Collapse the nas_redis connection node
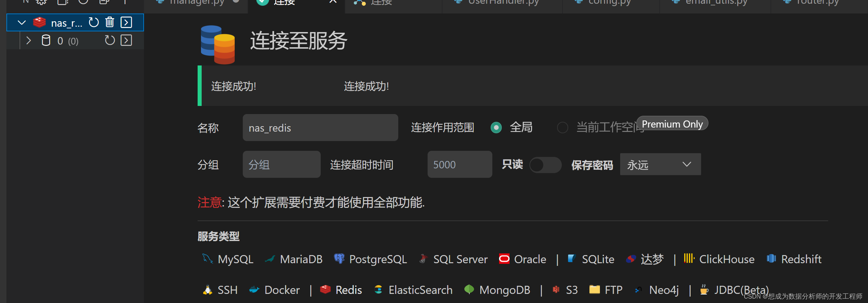Image resolution: width=868 pixels, height=303 pixels. (x=22, y=23)
